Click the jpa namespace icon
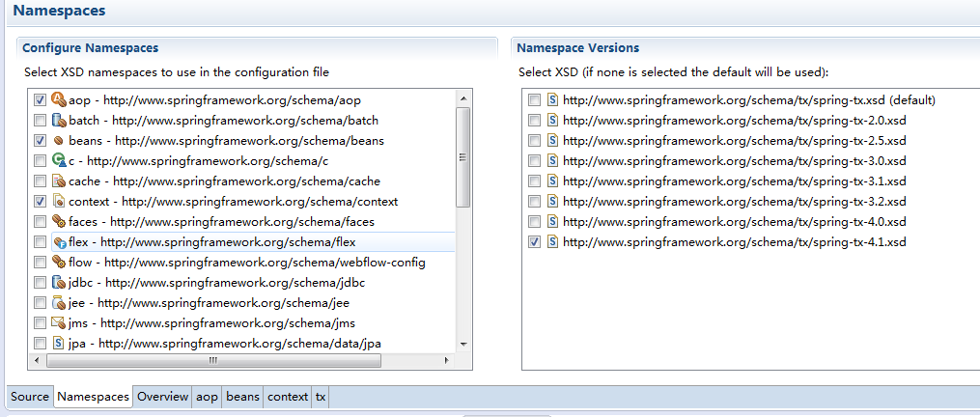 [59, 344]
